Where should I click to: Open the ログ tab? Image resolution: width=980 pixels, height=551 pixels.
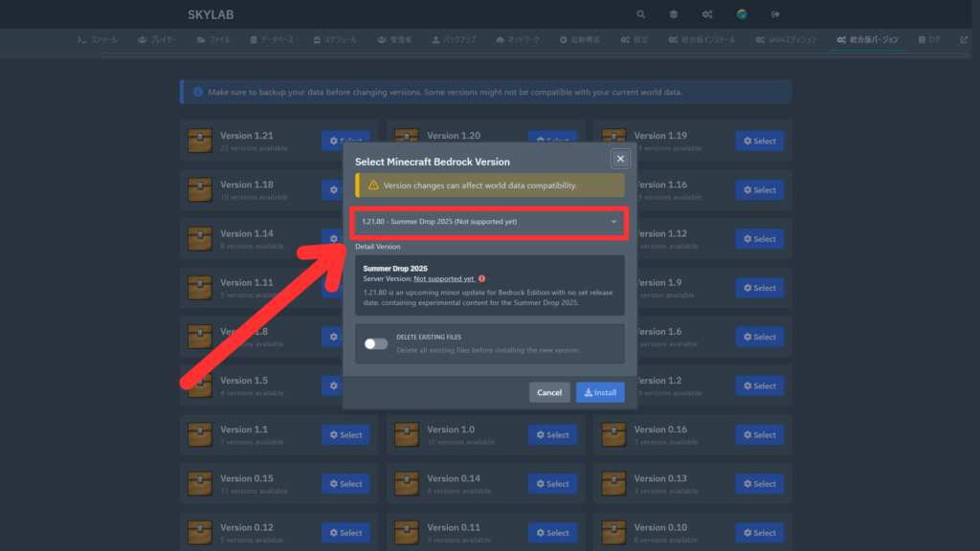click(928, 39)
